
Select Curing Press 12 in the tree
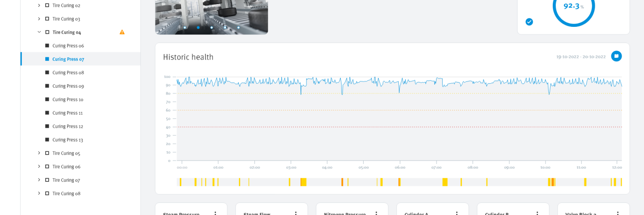(x=68, y=126)
